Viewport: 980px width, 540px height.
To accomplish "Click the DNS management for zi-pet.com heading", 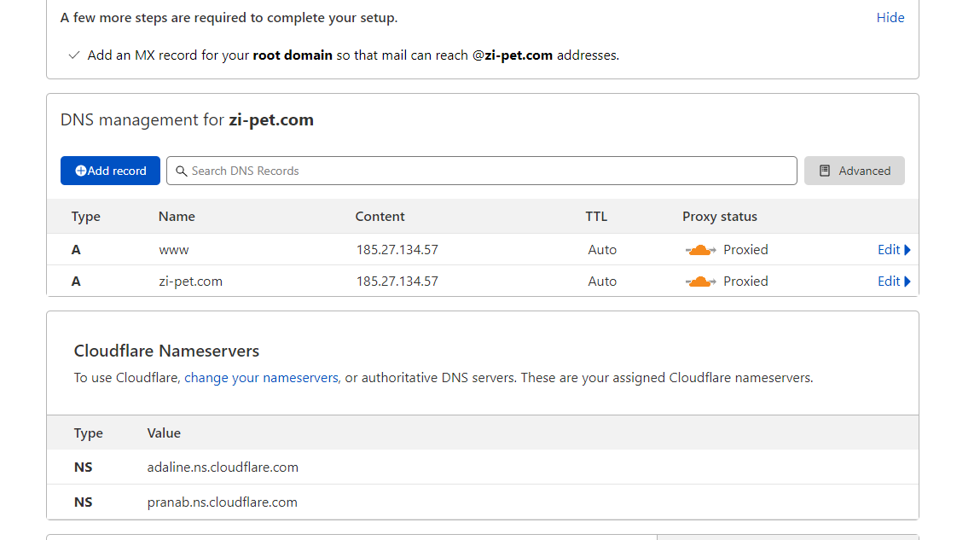I will tap(187, 119).
